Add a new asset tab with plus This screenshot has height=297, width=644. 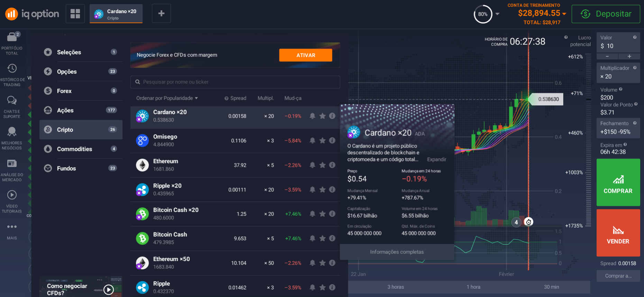coord(161,13)
